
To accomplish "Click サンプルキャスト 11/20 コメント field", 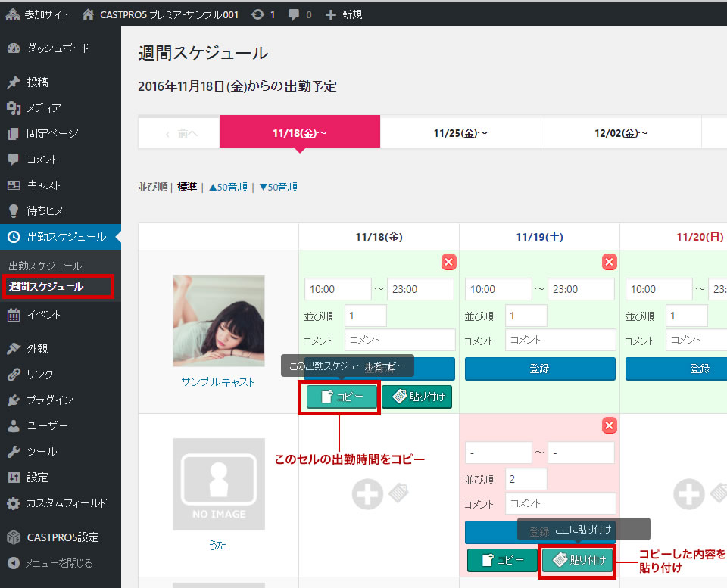I will point(697,340).
